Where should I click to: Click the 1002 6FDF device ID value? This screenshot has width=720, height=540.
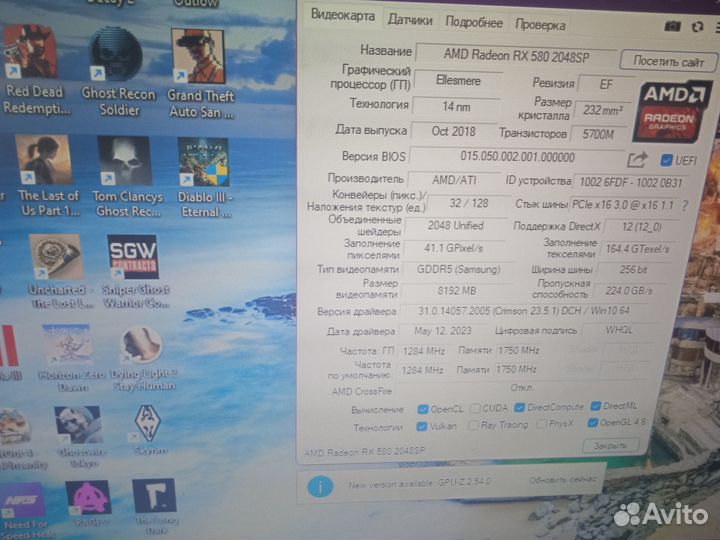tap(630, 182)
